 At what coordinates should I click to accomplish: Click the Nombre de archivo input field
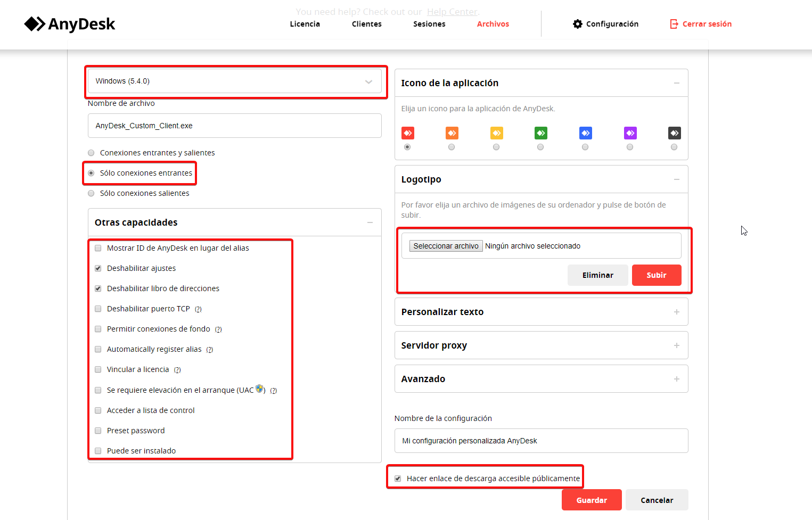[x=235, y=126]
